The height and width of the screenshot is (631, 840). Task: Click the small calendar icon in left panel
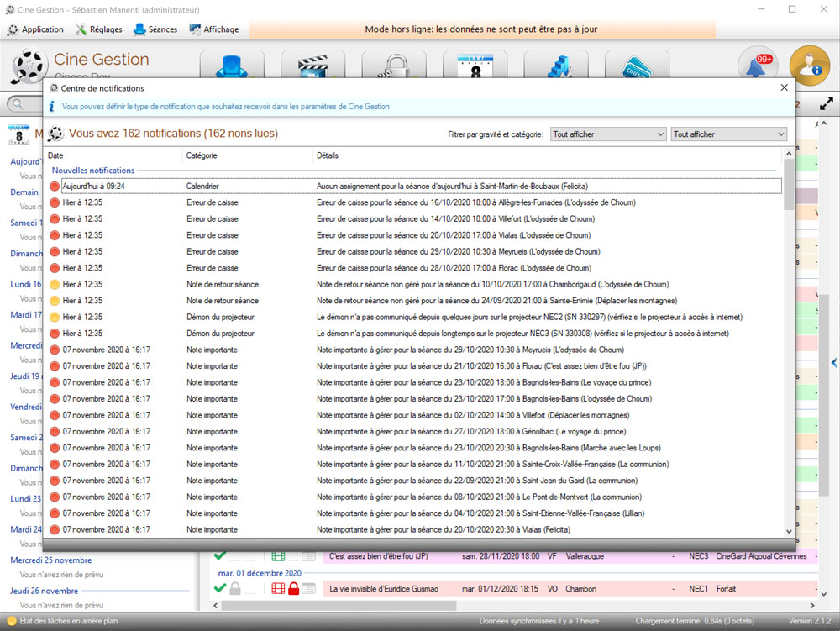point(18,134)
